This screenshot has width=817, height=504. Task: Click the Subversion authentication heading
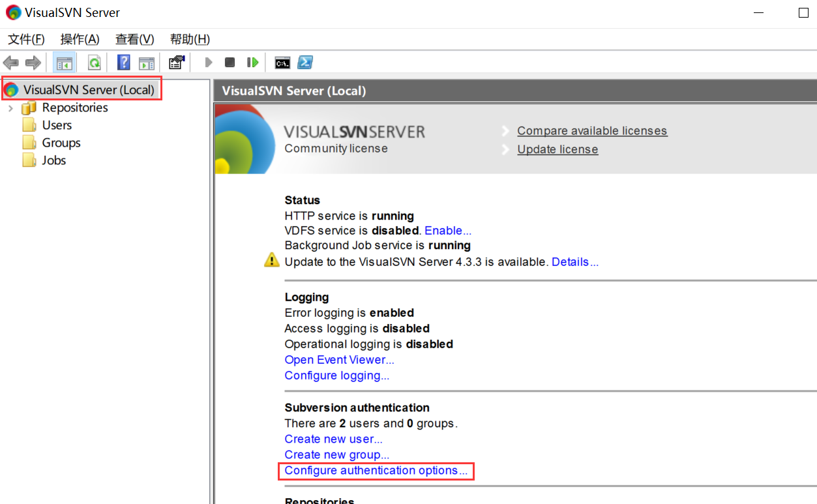click(357, 408)
